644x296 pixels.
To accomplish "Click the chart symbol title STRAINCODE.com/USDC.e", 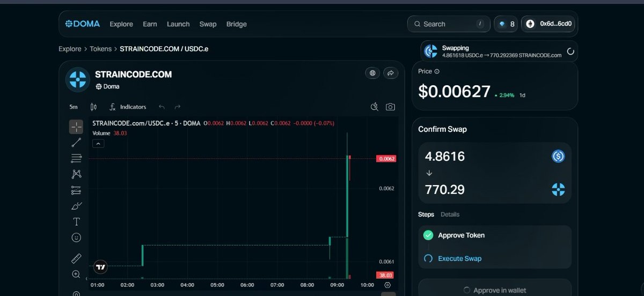I will pyautogui.click(x=145, y=123).
